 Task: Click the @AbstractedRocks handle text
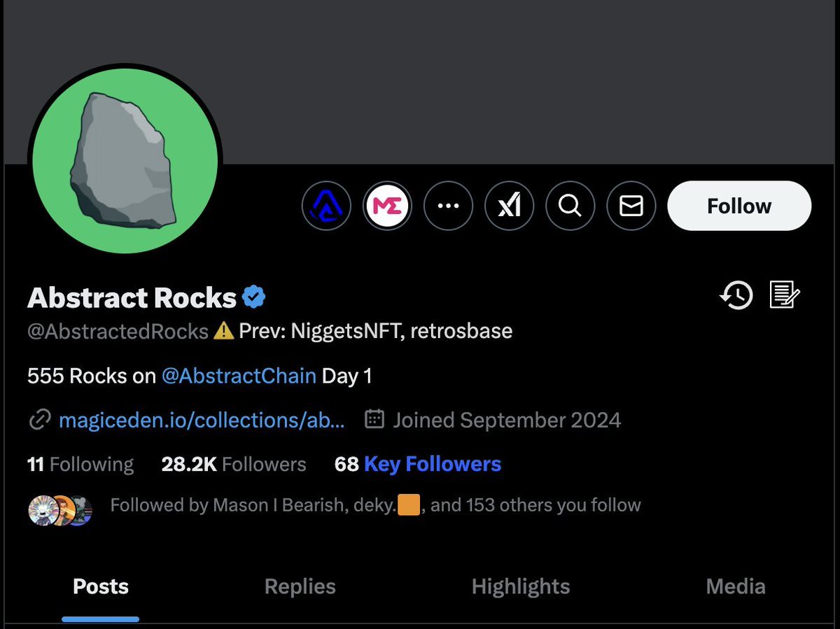[118, 331]
